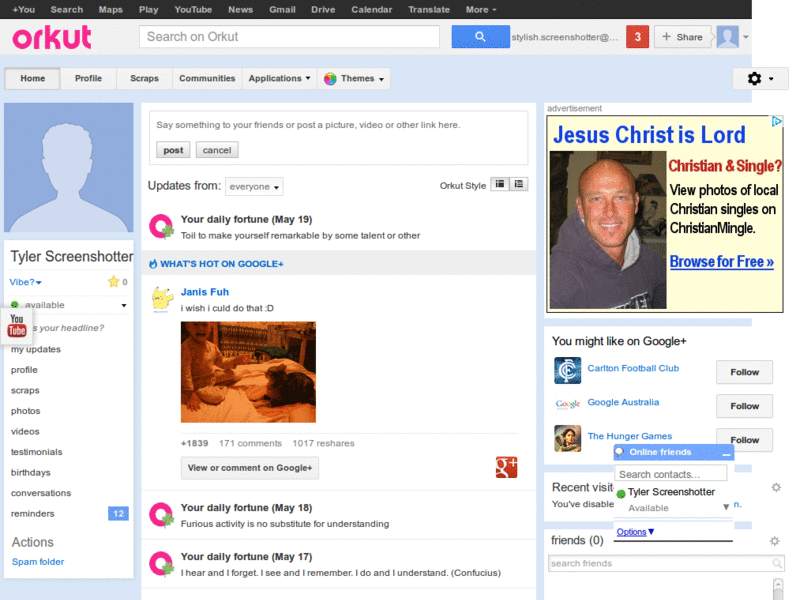The height and width of the screenshot is (600, 800).
Task: Open the friends section settings gear
Action: [774, 541]
